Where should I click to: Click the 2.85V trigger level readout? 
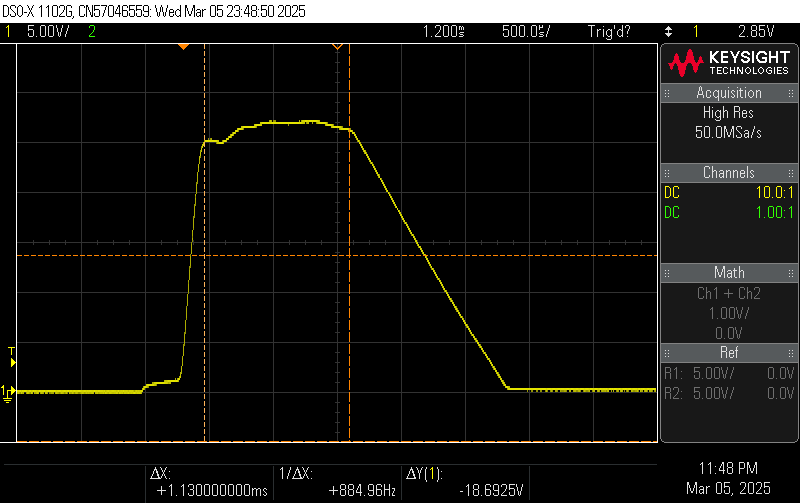tap(756, 32)
